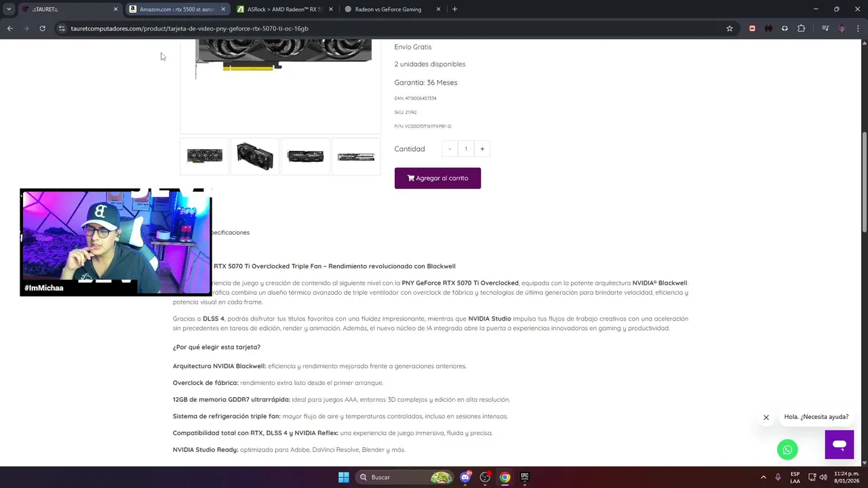The width and height of the screenshot is (868, 488).
Task: Decrease quantity with minus button
Action: 450,149
